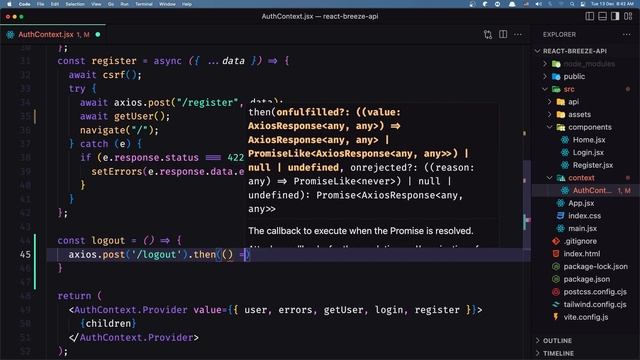Open the Run menu
Screen dimensions: 640x360
(x=124, y=4)
